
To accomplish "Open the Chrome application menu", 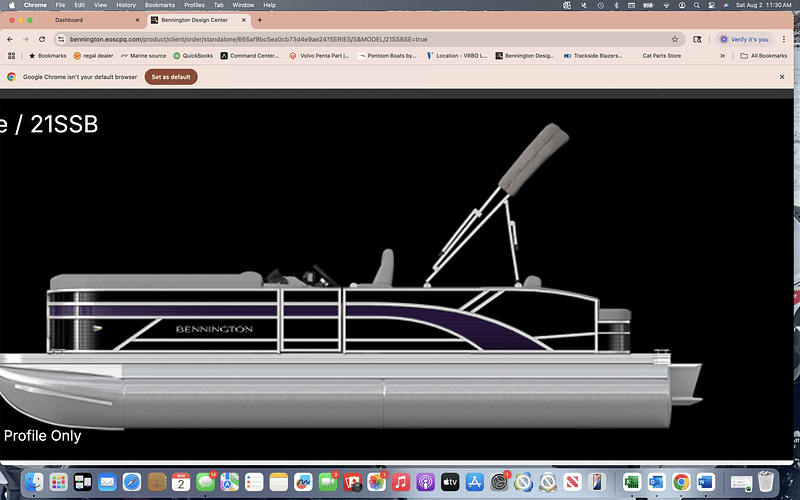I will click(35, 5).
